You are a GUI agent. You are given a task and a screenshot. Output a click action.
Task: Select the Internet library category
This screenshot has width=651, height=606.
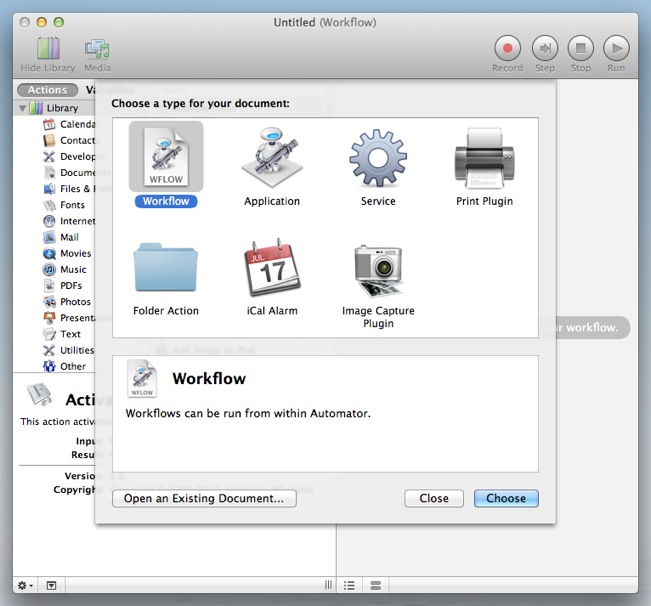(69, 221)
